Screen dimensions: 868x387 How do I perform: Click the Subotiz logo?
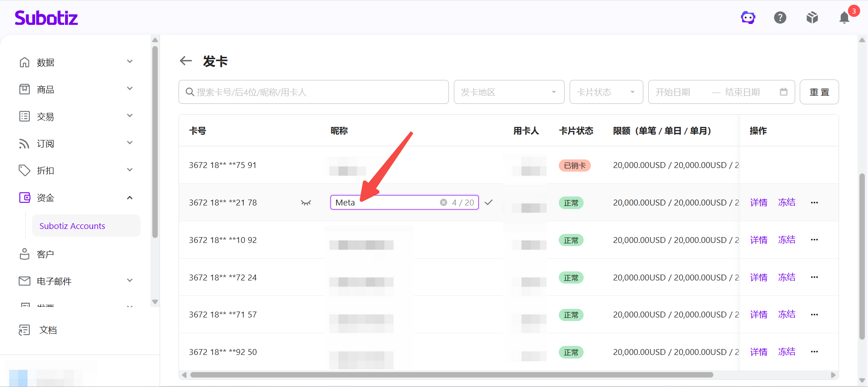pos(46,18)
